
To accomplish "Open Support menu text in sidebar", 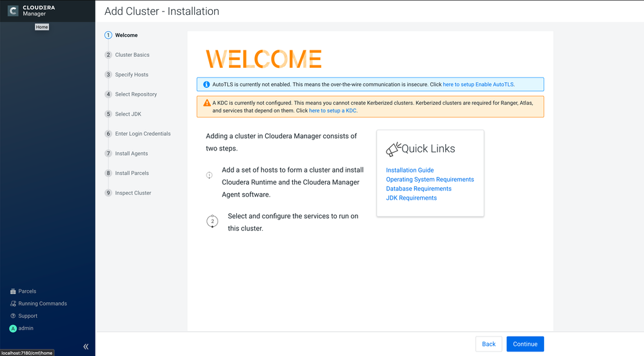I will pyautogui.click(x=28, y=316).
